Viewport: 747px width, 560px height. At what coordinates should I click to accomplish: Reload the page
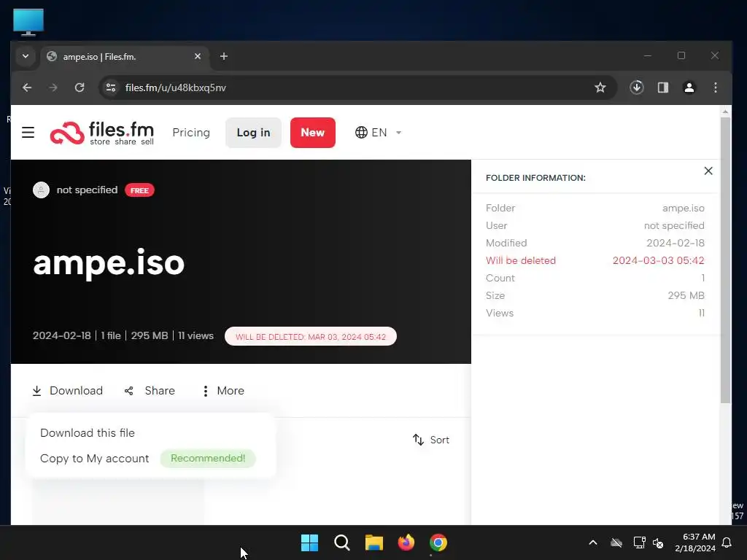pos(80,87)
